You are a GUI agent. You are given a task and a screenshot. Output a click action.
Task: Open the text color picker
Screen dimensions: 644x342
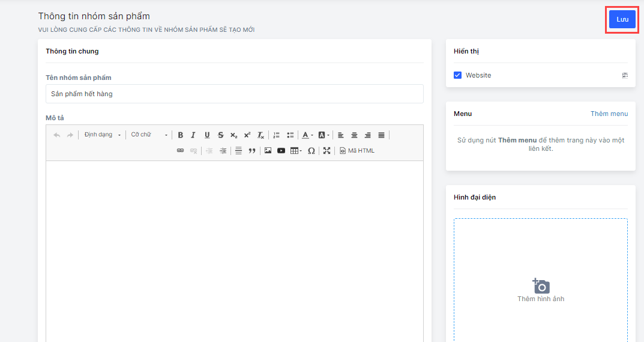tap(307, 135)
